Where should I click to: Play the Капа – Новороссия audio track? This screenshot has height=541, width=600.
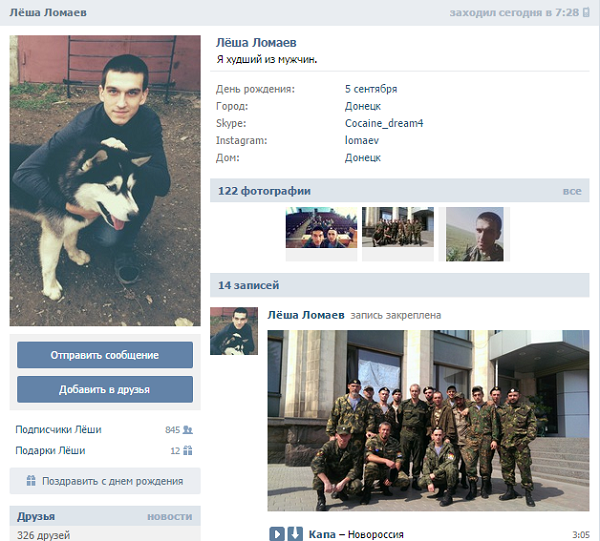coord(277,534)
